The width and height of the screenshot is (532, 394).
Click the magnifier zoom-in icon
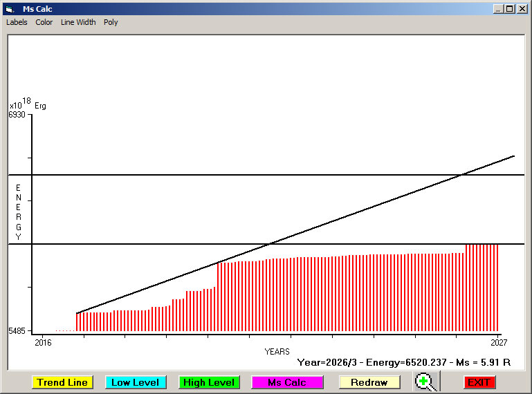coord(426,382)
